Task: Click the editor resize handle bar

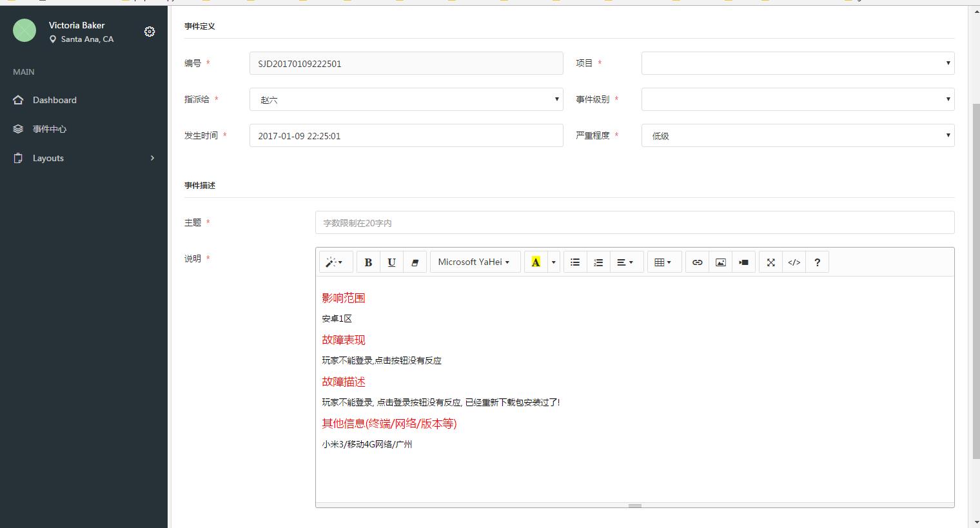Action: click(x=634, y=505)
